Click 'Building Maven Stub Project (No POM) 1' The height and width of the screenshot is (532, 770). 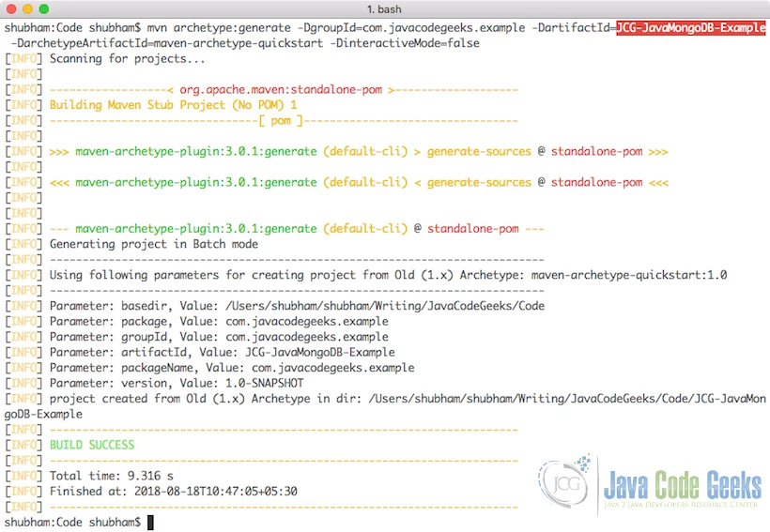click(x=174, y=105)
